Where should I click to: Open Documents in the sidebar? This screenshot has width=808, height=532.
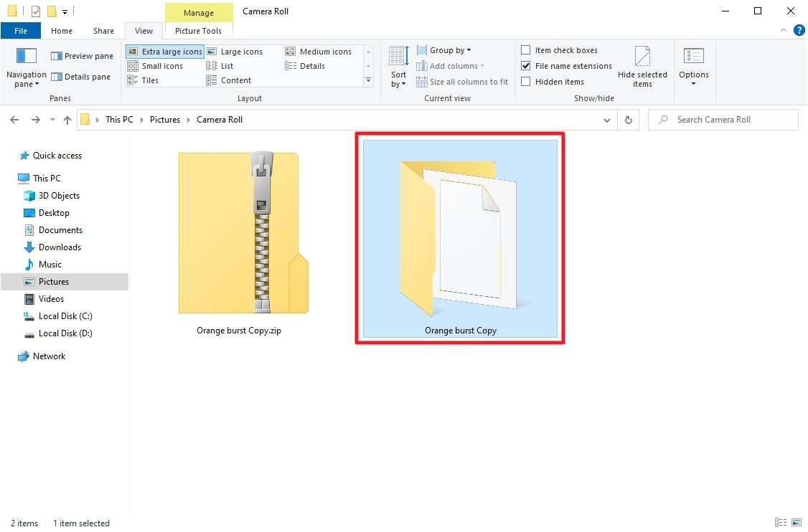coord(54,230)
